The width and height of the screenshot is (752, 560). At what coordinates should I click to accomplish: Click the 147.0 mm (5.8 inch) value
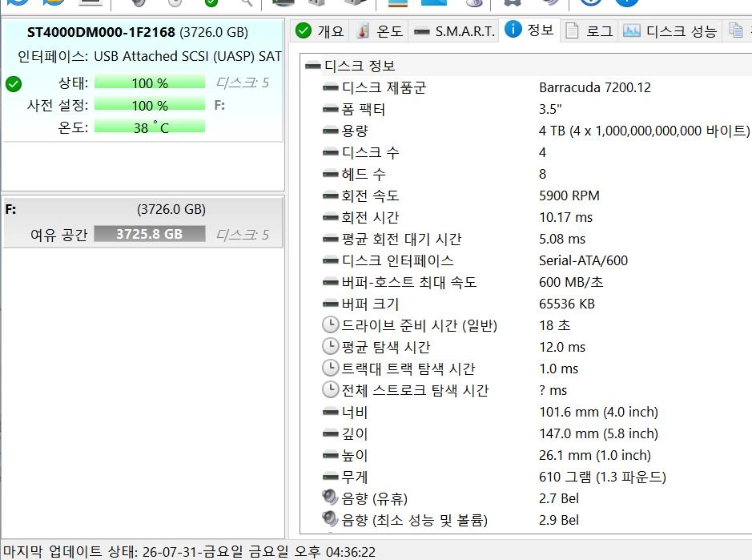click(x=598, y=433)
